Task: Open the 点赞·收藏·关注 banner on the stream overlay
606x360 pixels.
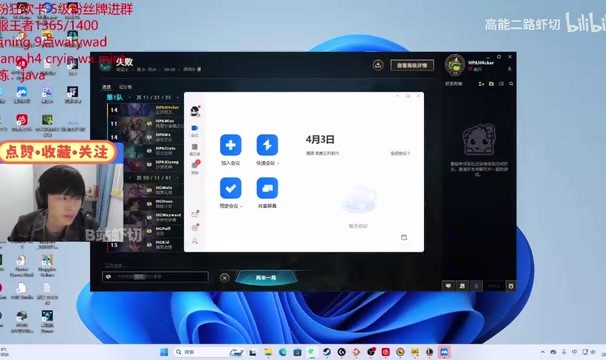Action: pos(57,152)
